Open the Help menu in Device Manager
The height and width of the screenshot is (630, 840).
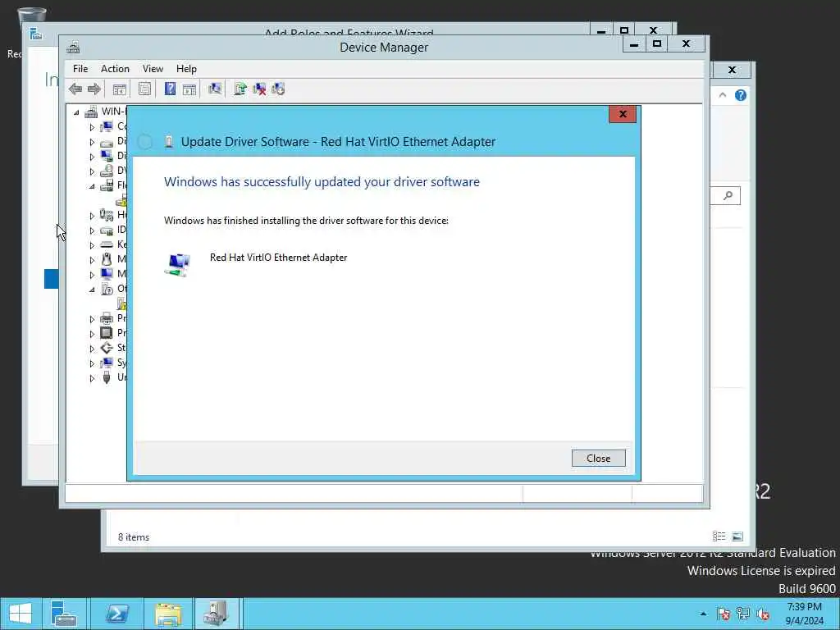(x=186, y=69)
